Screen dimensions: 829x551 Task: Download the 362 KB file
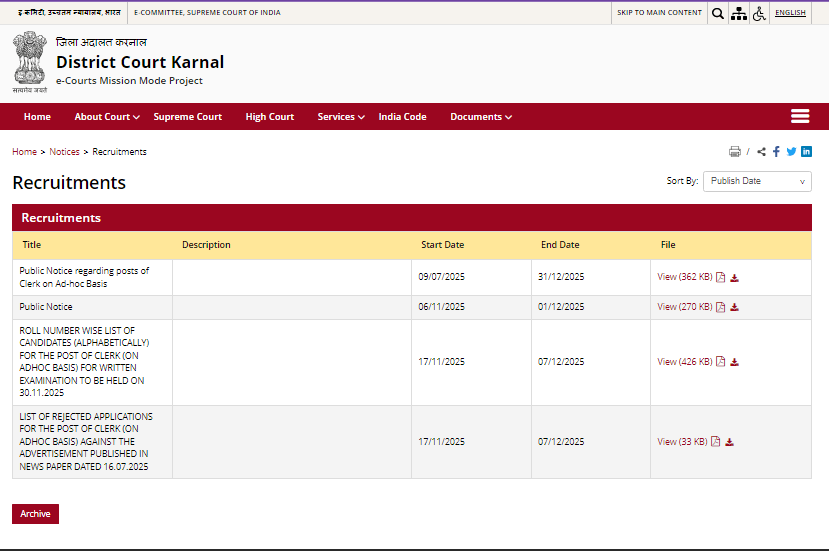734,278
